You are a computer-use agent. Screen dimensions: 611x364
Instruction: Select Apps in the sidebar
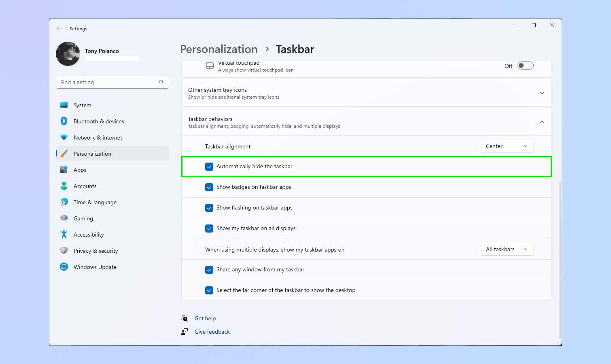pyautogui.click(x=112, y=170)
